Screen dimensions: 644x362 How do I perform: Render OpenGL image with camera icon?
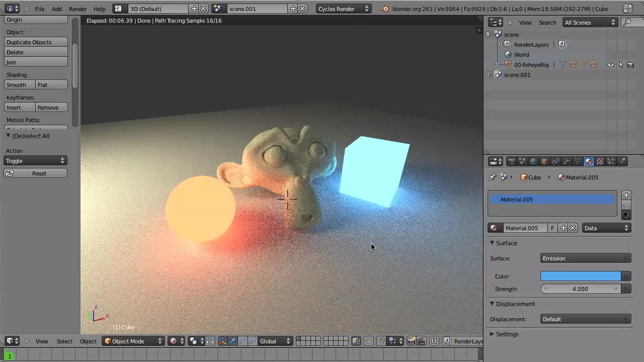pyautogui.click(x=411, y=341)
